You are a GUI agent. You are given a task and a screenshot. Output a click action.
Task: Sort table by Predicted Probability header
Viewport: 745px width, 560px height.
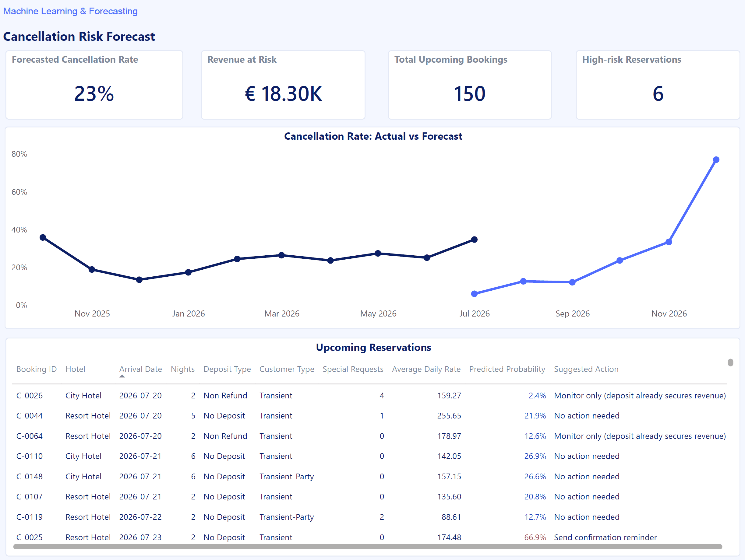pyautogui.click(x=507, y=369)
